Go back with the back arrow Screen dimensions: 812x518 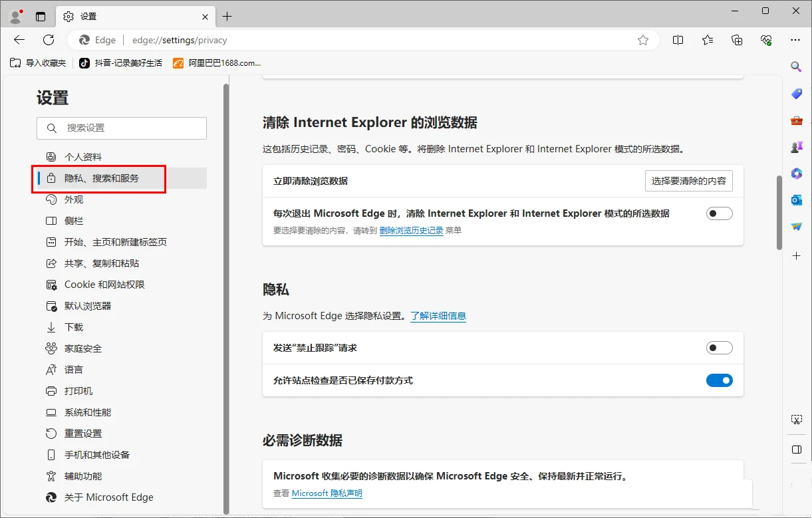(x=19, y=40)
